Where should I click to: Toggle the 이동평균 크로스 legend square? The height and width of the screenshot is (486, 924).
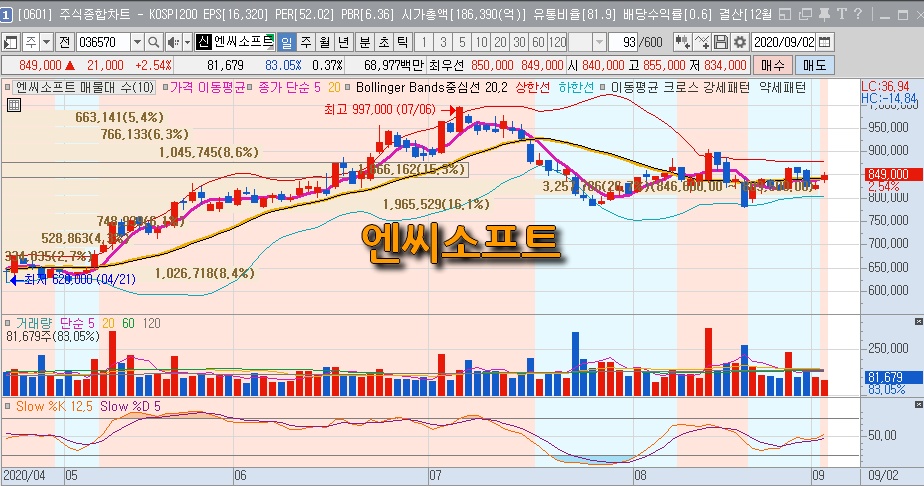(602, 88)
